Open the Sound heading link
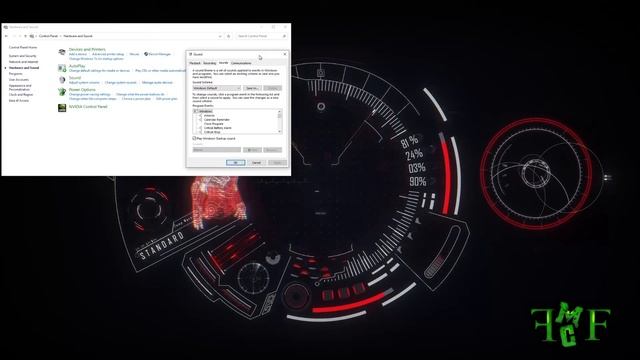The width and height of the screenshot is (640, 360). click(x=75, y=78)
